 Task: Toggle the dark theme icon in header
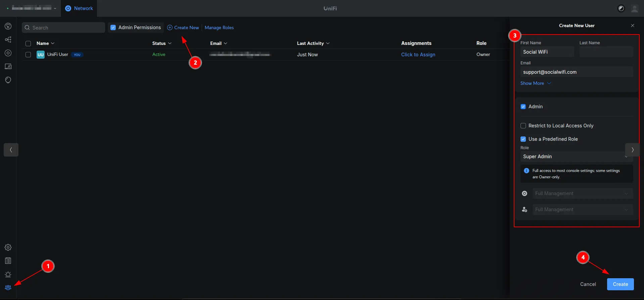pyautogui.click(x=621, y=8)
